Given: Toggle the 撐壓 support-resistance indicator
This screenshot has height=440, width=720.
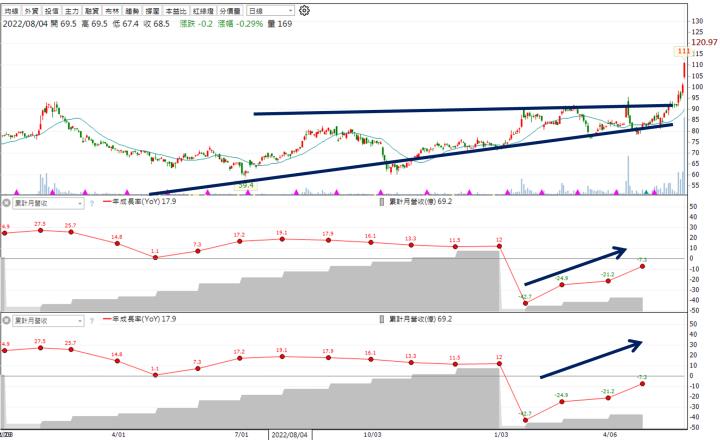Looking at the screenshot, I should coord(152,11).
